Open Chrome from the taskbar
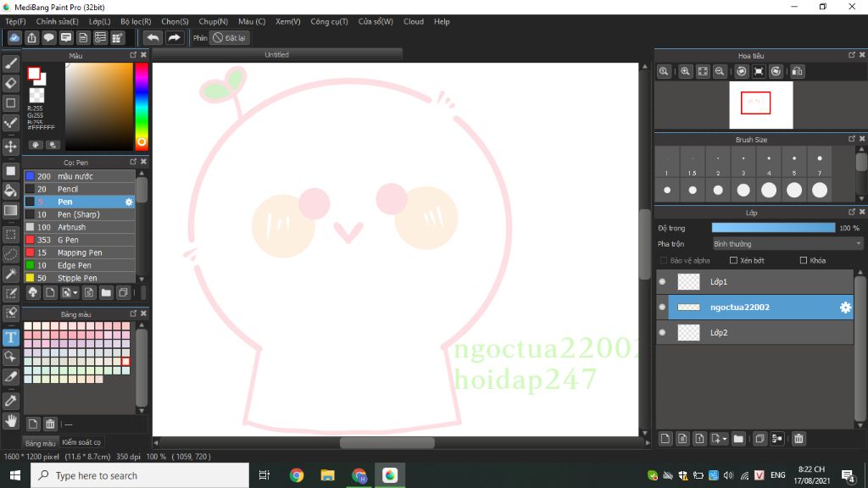 (x=297, y=475)
